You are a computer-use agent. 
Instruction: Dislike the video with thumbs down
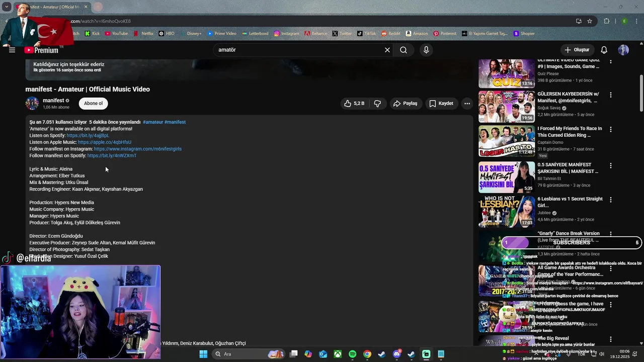377,104
